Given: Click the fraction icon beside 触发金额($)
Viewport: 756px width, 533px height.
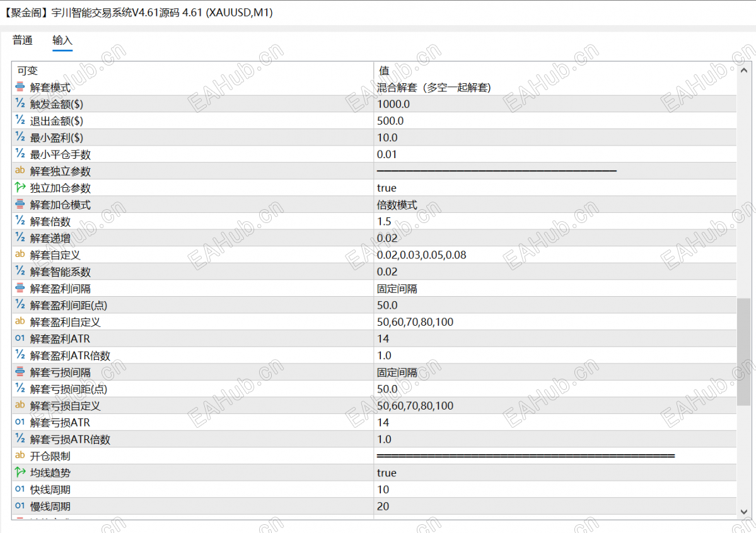Looking at the screenshot, I should coord(20,103).
